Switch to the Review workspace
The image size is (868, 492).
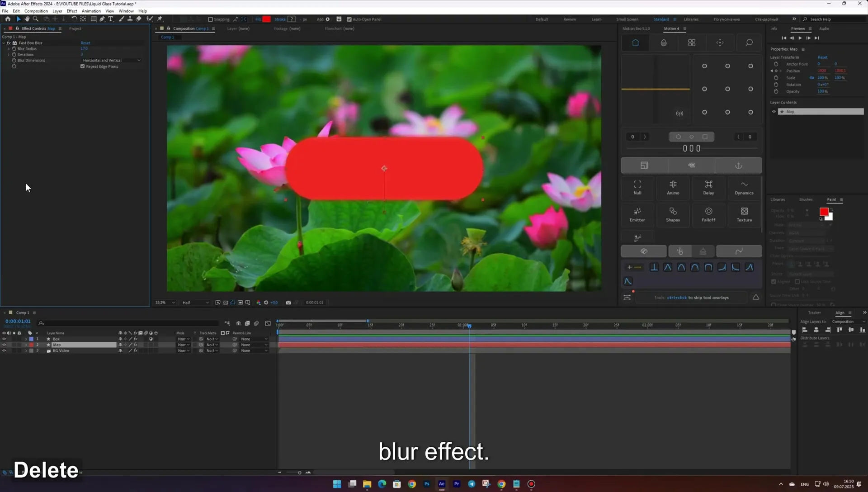[x=570, y=19]
